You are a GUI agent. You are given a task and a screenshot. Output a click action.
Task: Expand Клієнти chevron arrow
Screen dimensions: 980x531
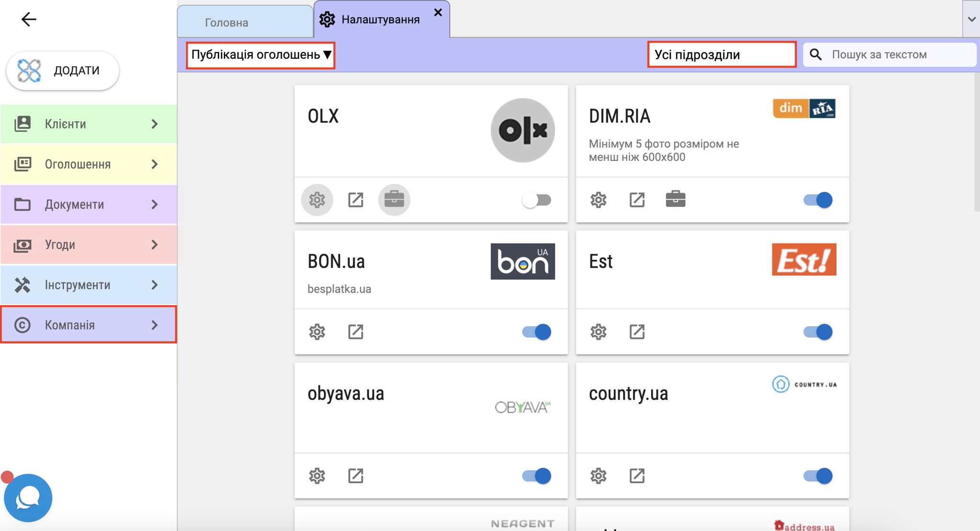tap(155, 124)
